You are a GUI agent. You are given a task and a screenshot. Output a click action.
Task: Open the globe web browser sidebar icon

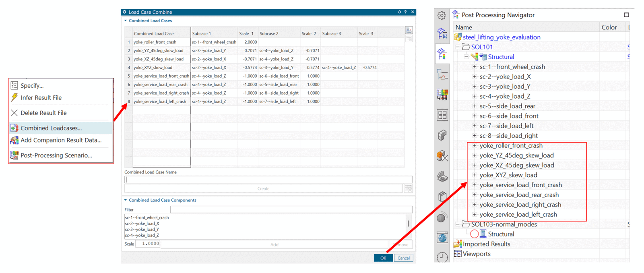pos(442,238)
